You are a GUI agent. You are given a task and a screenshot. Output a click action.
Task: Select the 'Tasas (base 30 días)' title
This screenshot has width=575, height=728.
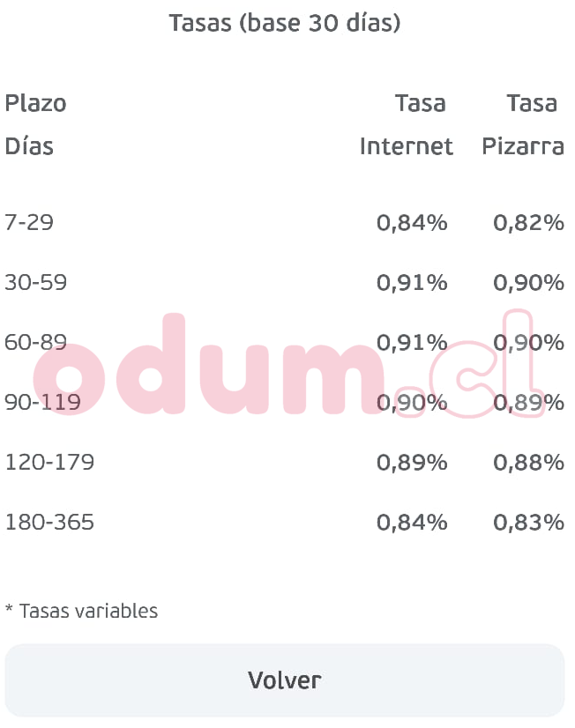284,23
